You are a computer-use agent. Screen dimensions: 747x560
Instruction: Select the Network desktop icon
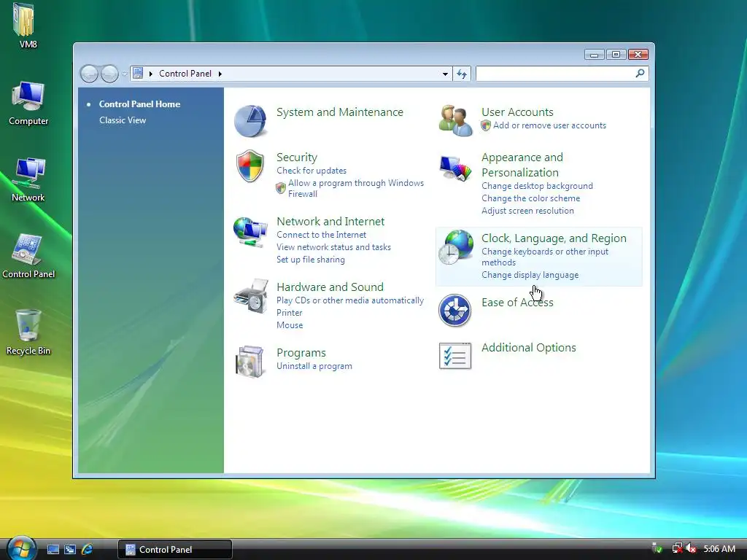28,180
